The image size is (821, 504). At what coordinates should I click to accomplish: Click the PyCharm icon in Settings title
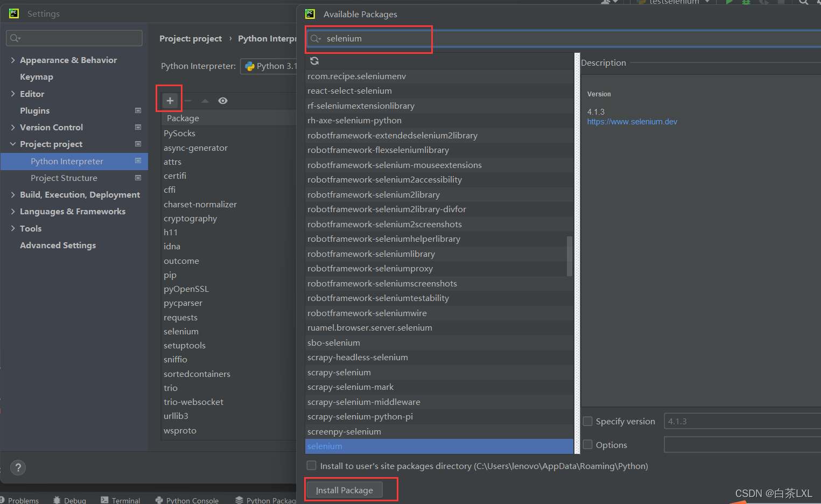(x=14, y=13)
